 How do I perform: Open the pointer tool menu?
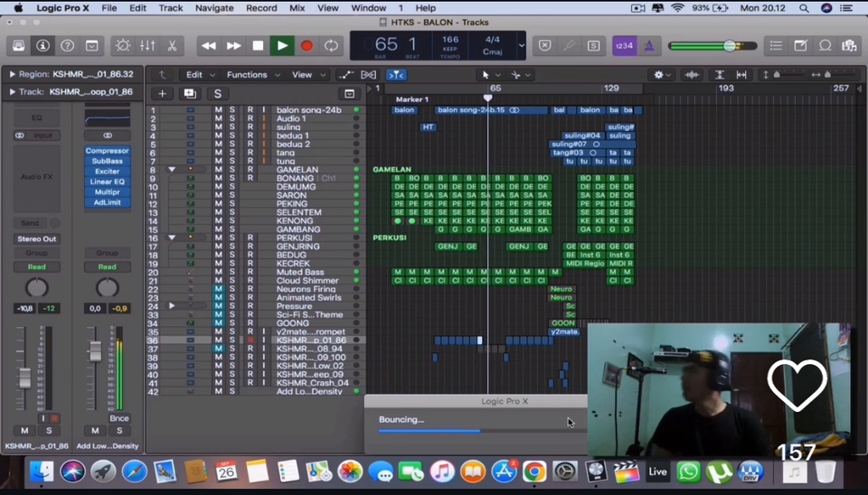[x=489, y=75]
